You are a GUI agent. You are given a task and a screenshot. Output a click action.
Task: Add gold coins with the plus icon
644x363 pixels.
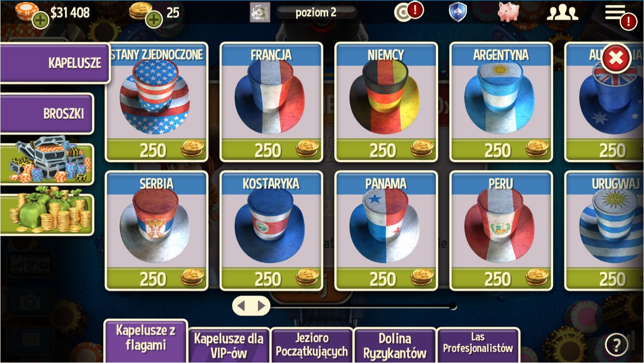coord(154,19)
